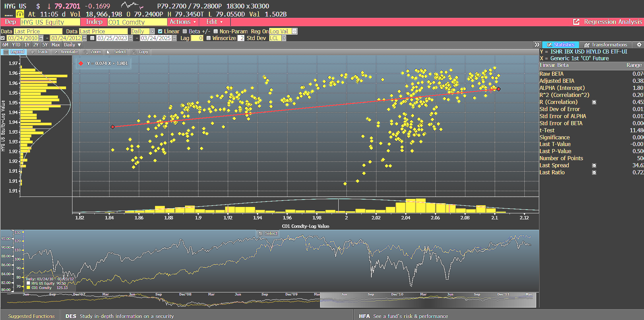The image size is (644, 320).
Task: Click the Range column header
Action: (634, 65)
